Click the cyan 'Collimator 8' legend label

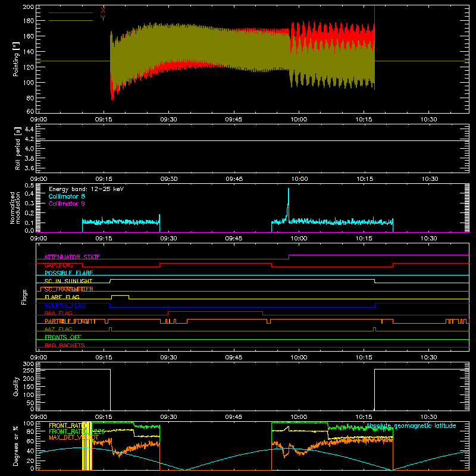pos(67,196)
